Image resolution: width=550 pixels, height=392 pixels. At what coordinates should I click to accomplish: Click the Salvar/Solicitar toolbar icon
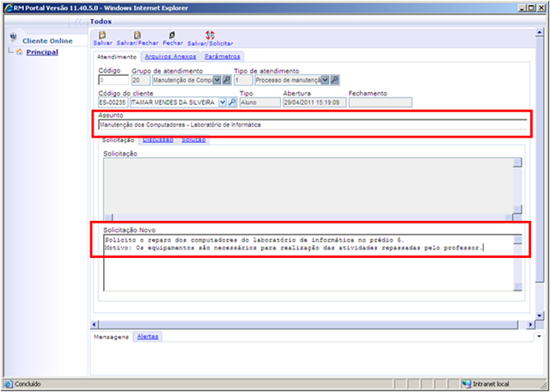(x=210, y=35)
